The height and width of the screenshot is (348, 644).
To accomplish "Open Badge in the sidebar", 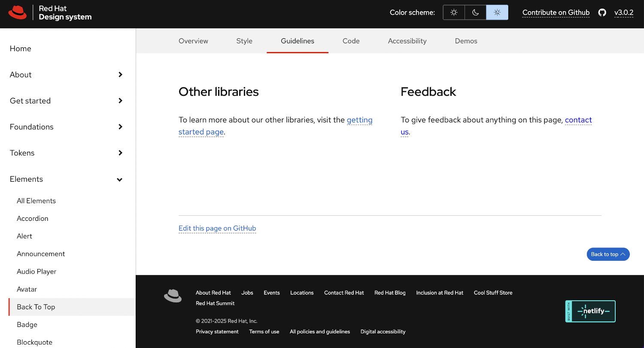I will click(x=27, y=324).
